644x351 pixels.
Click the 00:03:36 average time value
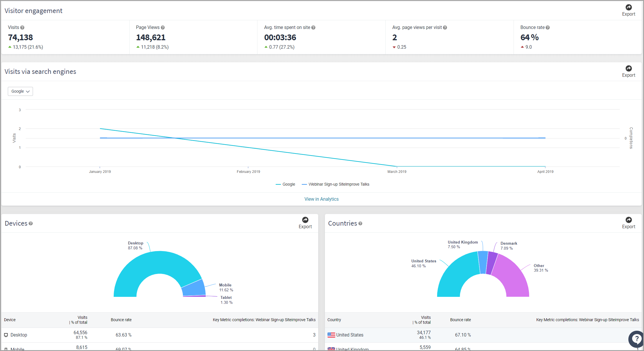click(280, 37)
